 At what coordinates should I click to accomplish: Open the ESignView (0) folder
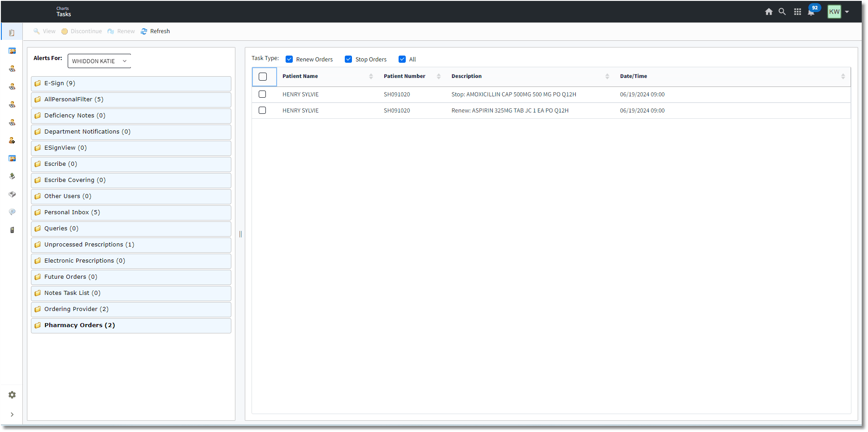pyautogui.click(x=131, y=148)
